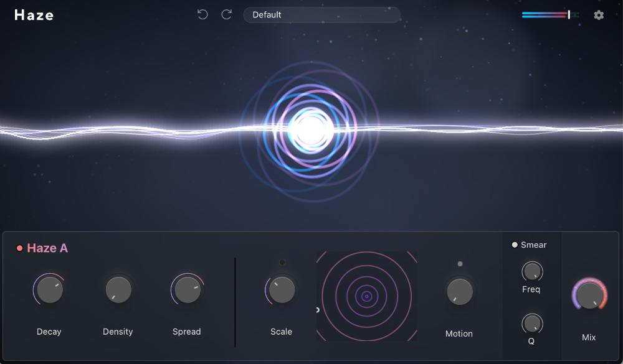Click the Freq knob in the Smear panel
This screenshot has width=623, height=364.
531,271
